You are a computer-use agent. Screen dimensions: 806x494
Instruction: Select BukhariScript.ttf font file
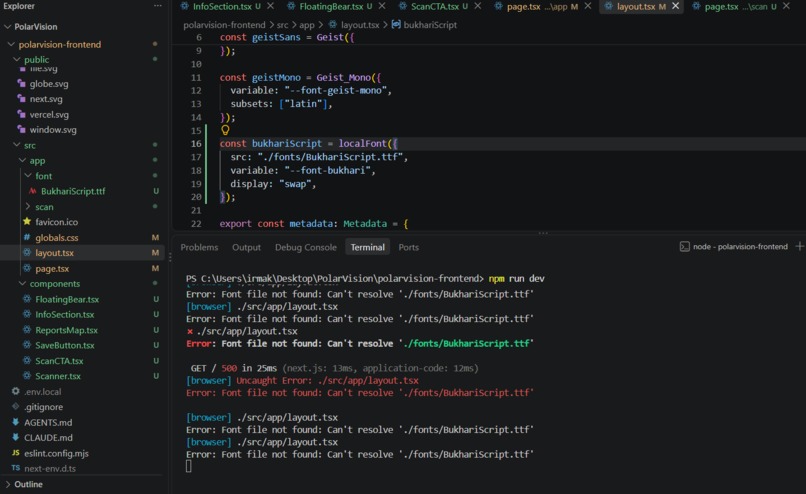pyautogui.click(x=73, y=191)
